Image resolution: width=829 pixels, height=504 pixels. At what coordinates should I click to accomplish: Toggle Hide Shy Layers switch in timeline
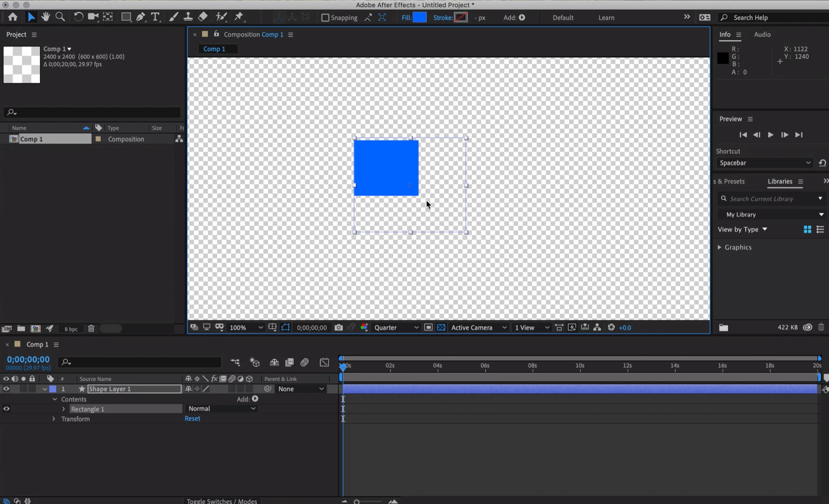(274, 363)
